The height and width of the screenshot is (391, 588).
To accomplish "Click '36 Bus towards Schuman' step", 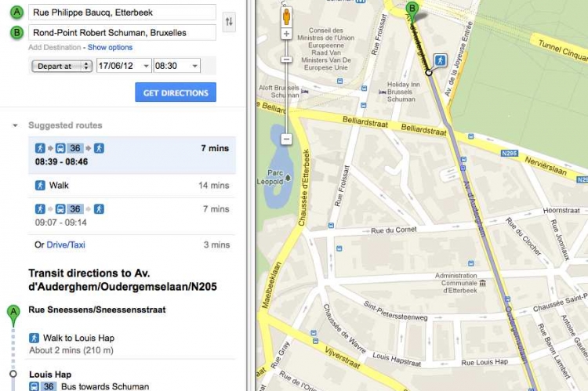I will (89, 386).
